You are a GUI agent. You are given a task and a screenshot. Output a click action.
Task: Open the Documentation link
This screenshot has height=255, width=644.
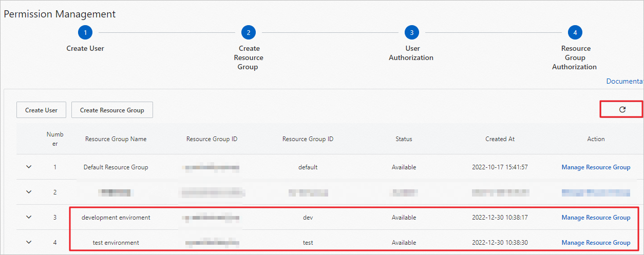pyautogui.click(x=625, y=81)
